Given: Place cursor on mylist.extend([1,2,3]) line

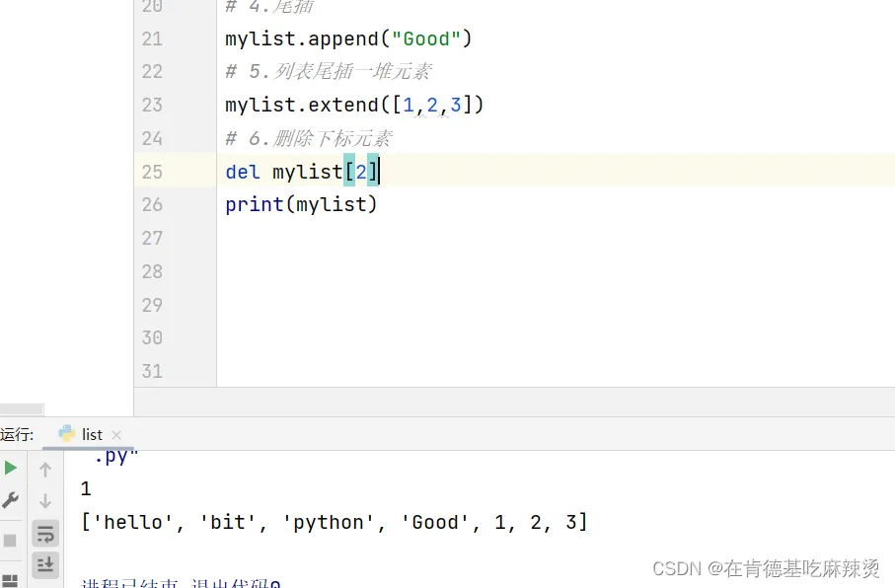Looking at the screenshot, I should pos(354,105).
